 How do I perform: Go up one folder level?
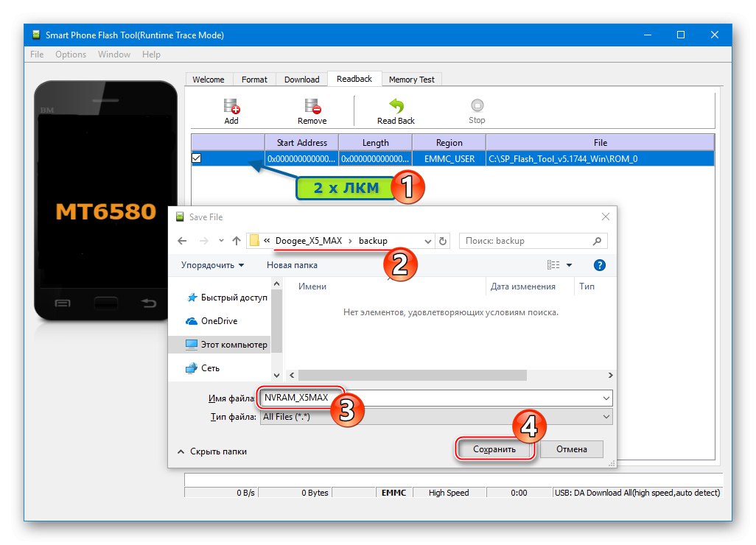click(237, 240)
